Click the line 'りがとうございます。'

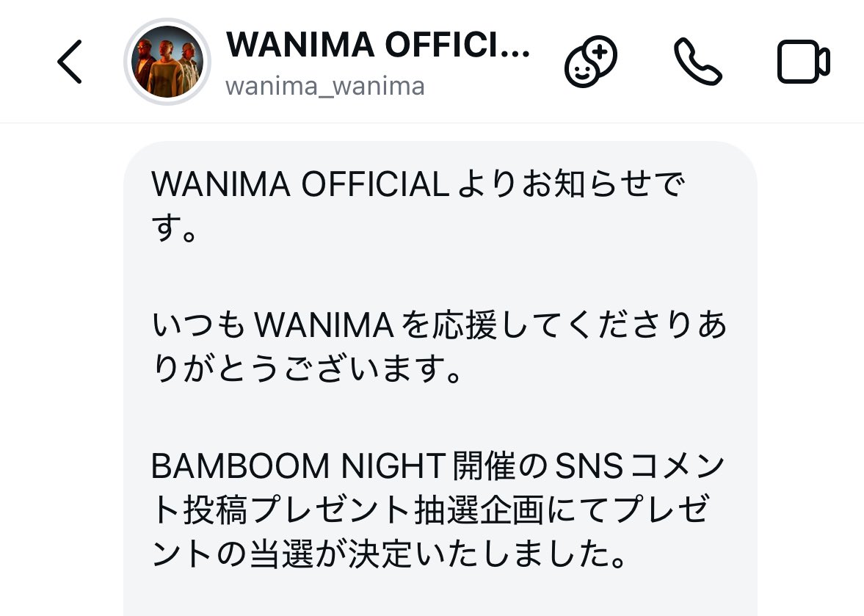(x=307, y=369)
